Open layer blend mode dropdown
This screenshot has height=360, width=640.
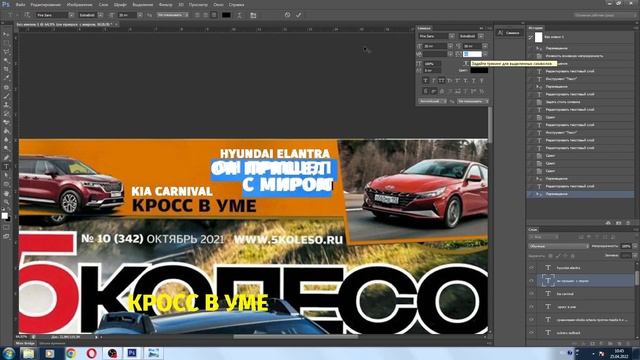coord(559,246)
